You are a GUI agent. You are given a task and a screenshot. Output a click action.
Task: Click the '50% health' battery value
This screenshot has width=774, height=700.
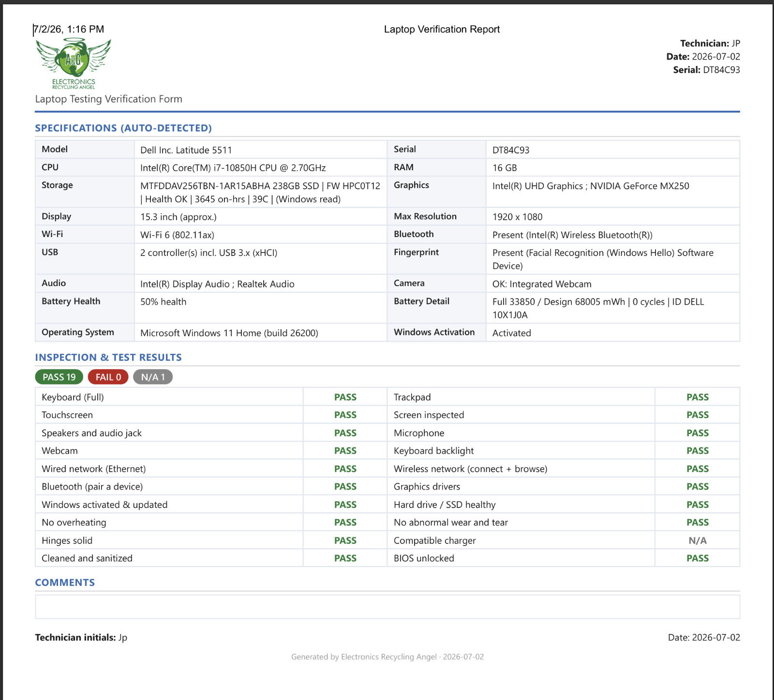coord(164,302)
